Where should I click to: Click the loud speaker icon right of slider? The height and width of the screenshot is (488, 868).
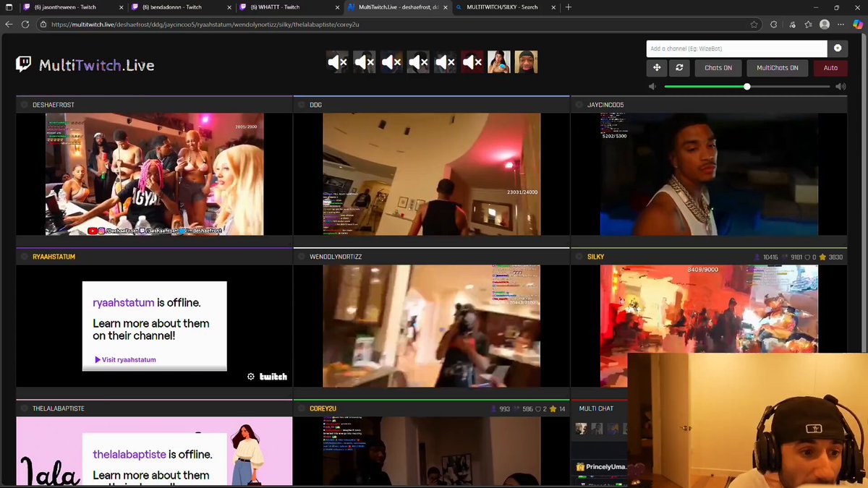pyautogui.click(x=841, y=87)
